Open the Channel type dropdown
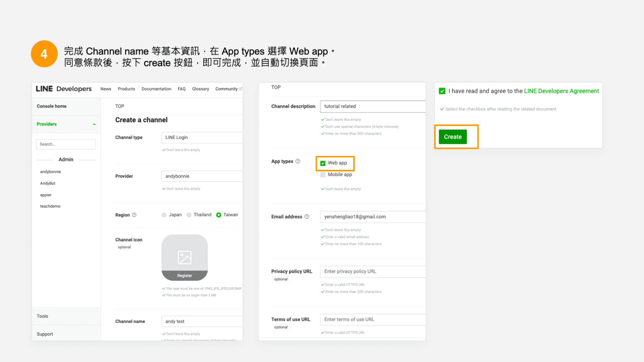This screenshot has height=362, width=644. coord(202,137)
